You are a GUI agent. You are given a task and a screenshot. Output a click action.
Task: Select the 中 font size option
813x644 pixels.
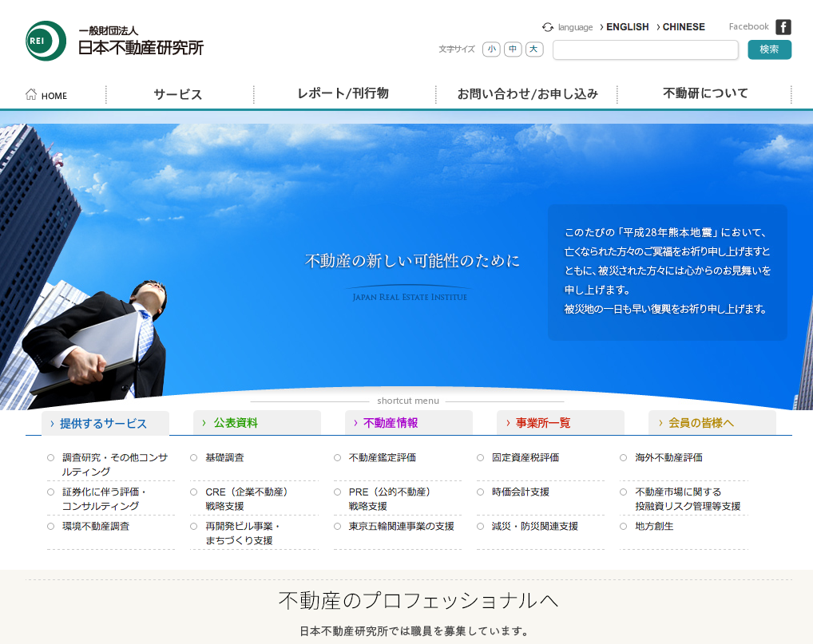pyautogui.click(x=512, y=49)
